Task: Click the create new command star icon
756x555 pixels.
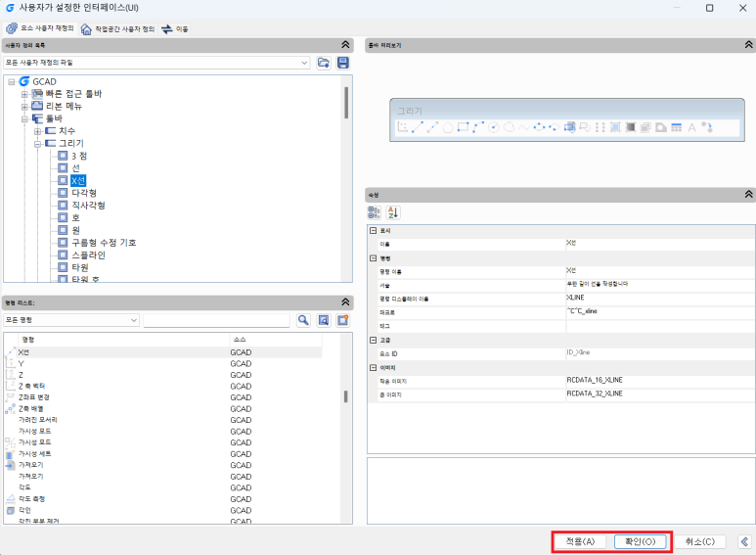Action: coord(342,320)
